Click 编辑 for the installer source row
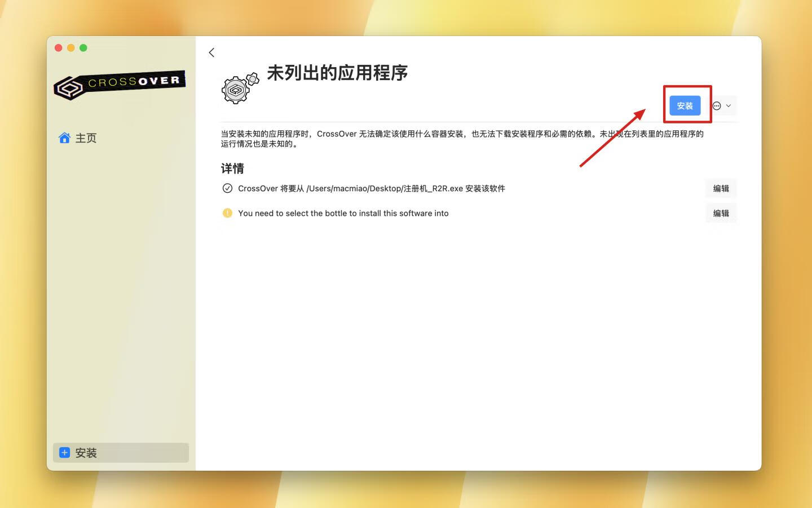The image size is (812, 508). coord(721,188)
